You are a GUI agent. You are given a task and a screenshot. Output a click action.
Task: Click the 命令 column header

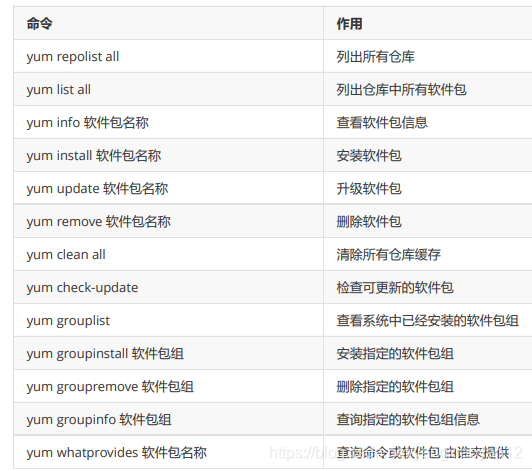168,23
